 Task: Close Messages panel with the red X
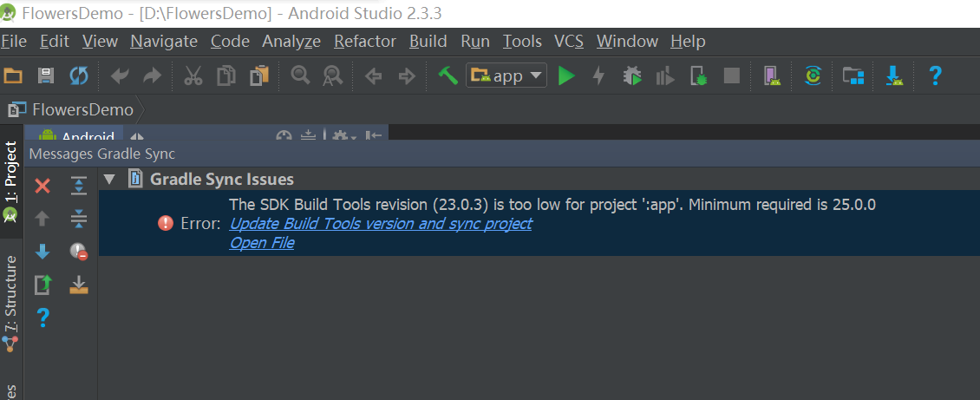pos(42,186)
